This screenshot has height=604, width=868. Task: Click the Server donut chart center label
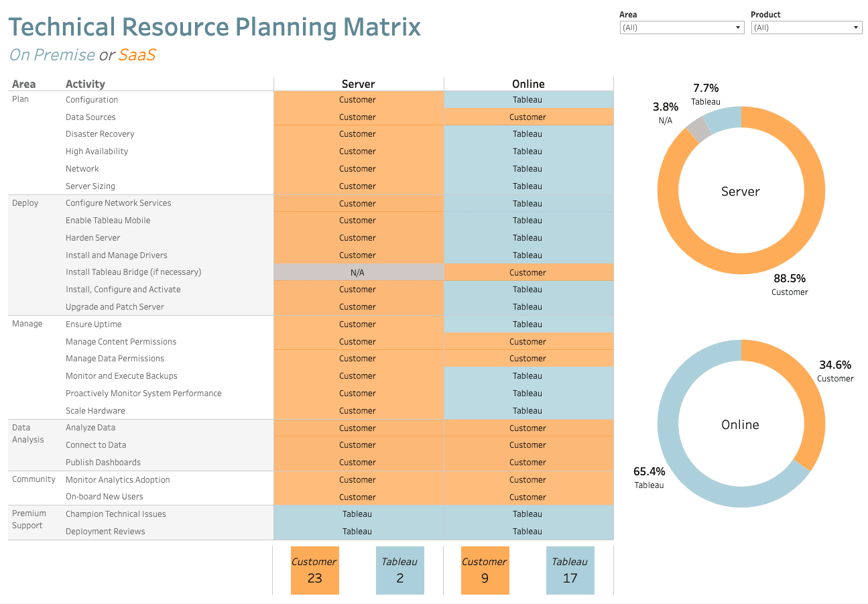click(741, 192)
